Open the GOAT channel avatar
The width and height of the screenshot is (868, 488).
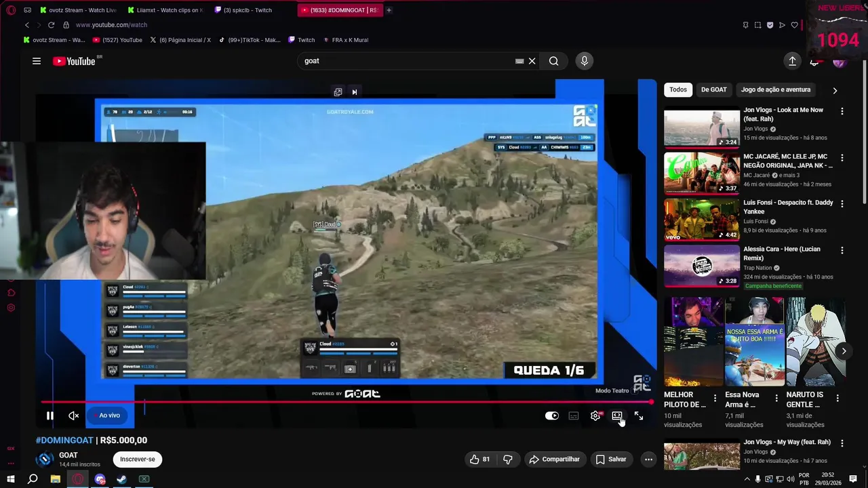pyautogui.click(x=45, y=459)
